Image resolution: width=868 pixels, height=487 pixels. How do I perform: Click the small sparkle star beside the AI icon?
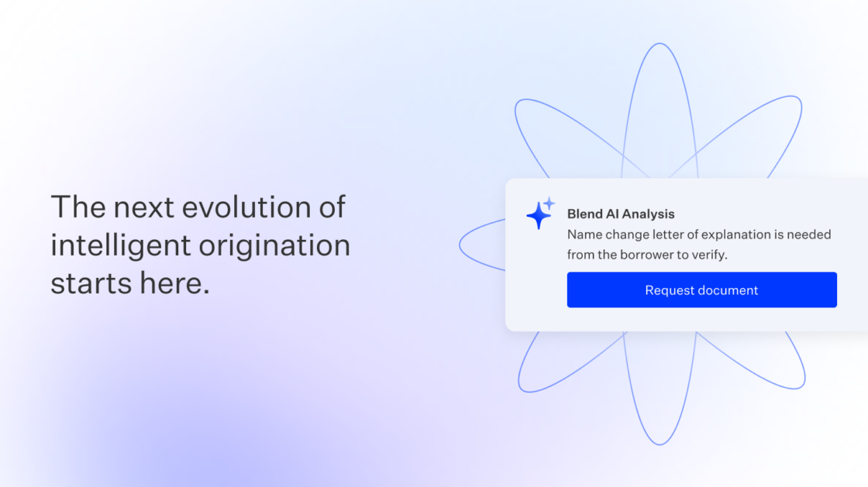pos(549,203)
